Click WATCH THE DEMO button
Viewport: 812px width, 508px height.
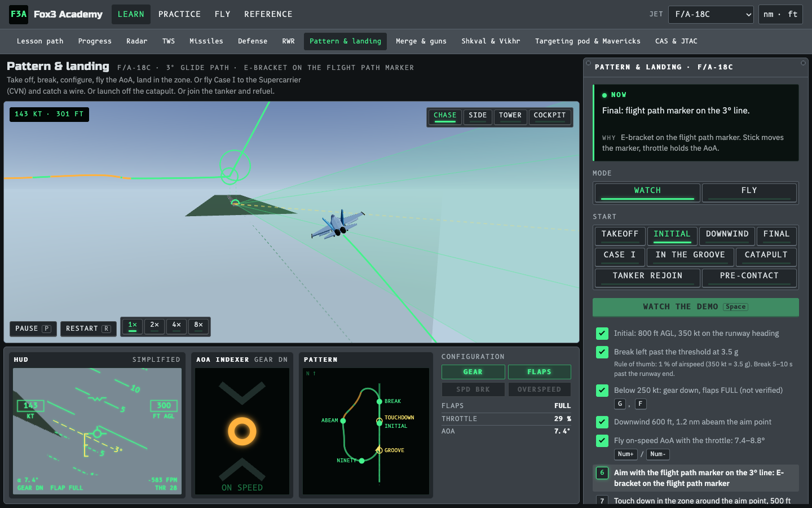(696, 307)
